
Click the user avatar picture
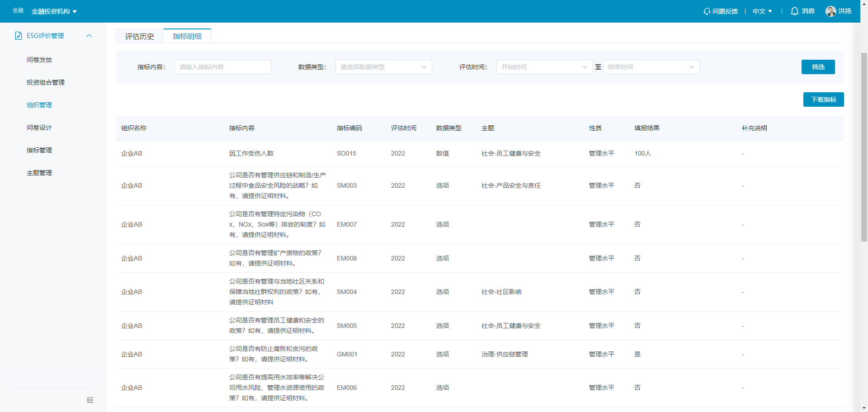[x=830, y=11]
